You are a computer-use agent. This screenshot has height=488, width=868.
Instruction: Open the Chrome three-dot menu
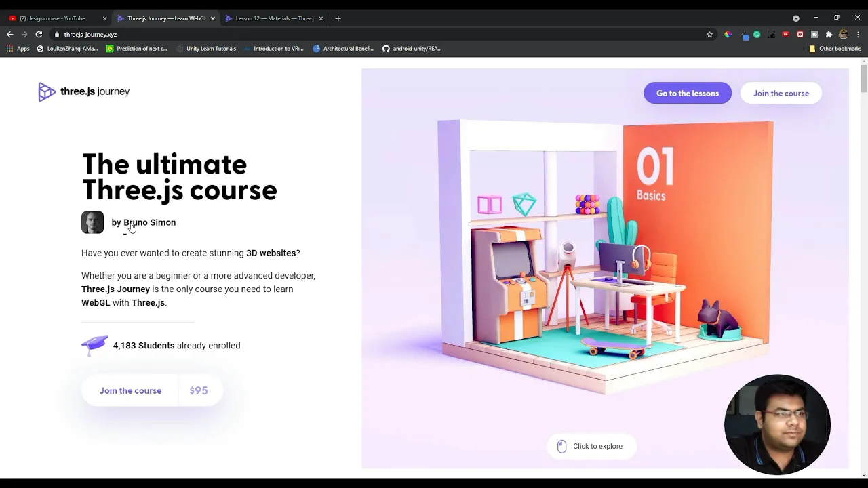pyautogui.click(x=858, y=35)
